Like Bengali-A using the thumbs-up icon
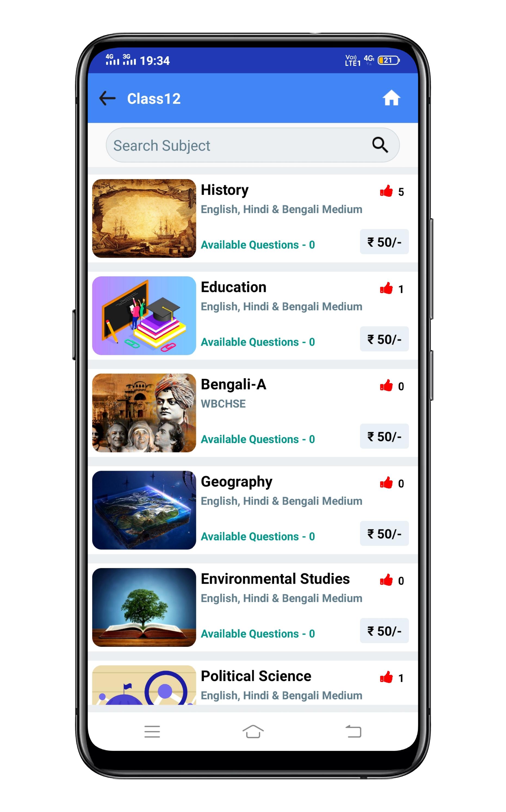 coord(386,386)
